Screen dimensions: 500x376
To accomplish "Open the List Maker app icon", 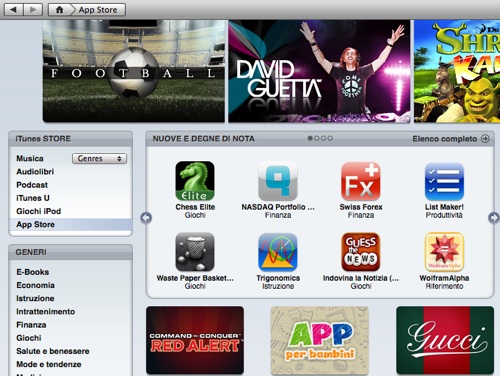I will pos(444,181).
